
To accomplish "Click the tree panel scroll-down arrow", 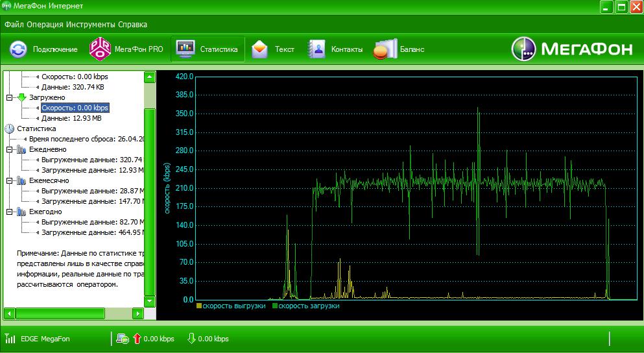I will [150, 302].
